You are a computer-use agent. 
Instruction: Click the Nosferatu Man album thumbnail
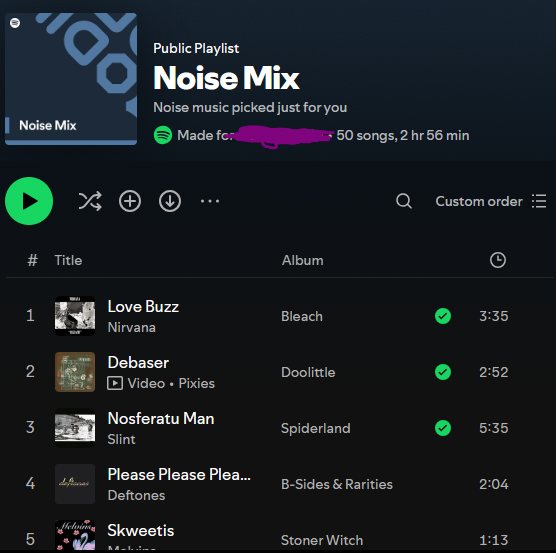pyautogui.click(x=75, y=428)
